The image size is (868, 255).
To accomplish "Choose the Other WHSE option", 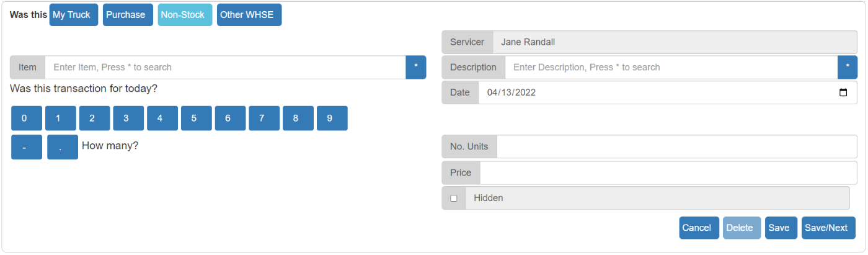I will tap(249, 15).
